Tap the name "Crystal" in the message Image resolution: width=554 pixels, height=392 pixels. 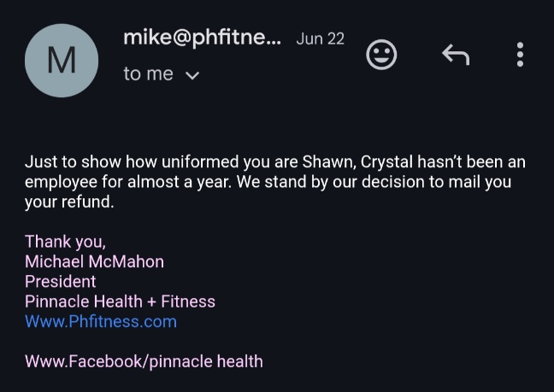click(390, 161)
